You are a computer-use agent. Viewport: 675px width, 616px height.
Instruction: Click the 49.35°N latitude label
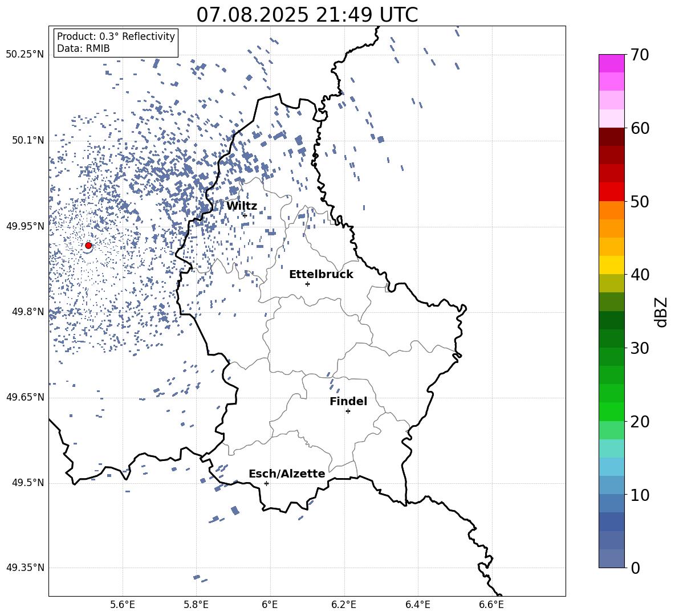click(x=25, y=568)
